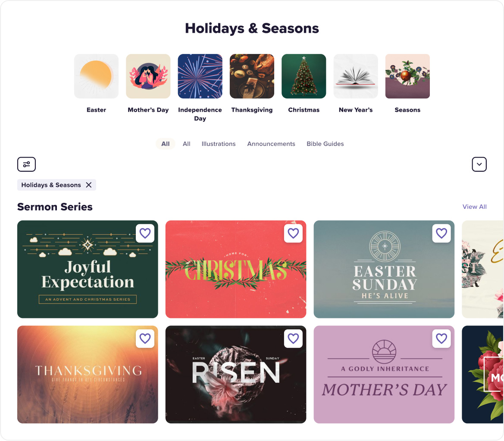Open A Godly Inheritance Mother's Day thumbnail
Image resolution: width=504 pixels, height=441 pixels.
384,380
